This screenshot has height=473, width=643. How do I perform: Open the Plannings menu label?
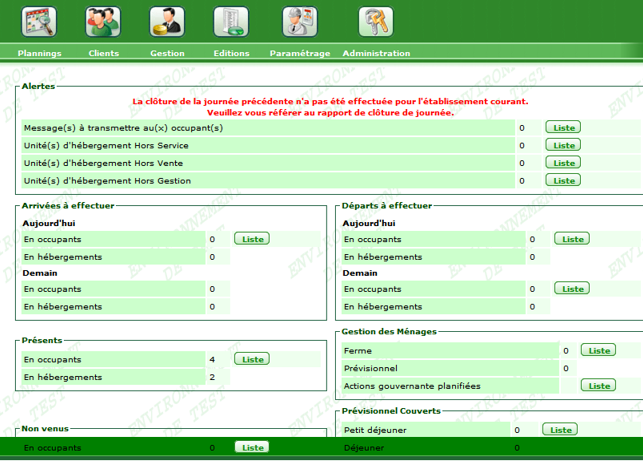click(39, 53)
